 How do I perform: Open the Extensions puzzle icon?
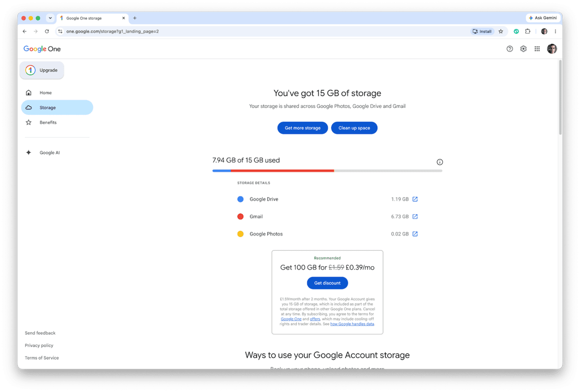[528, 31]
